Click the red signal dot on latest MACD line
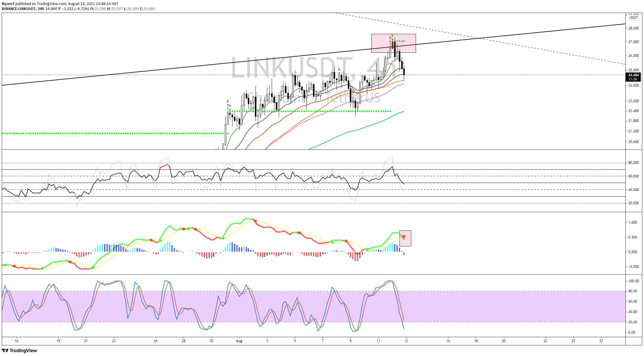Viewport: 644px width, 356px height. pyautogui.click(x=404, y=236)
